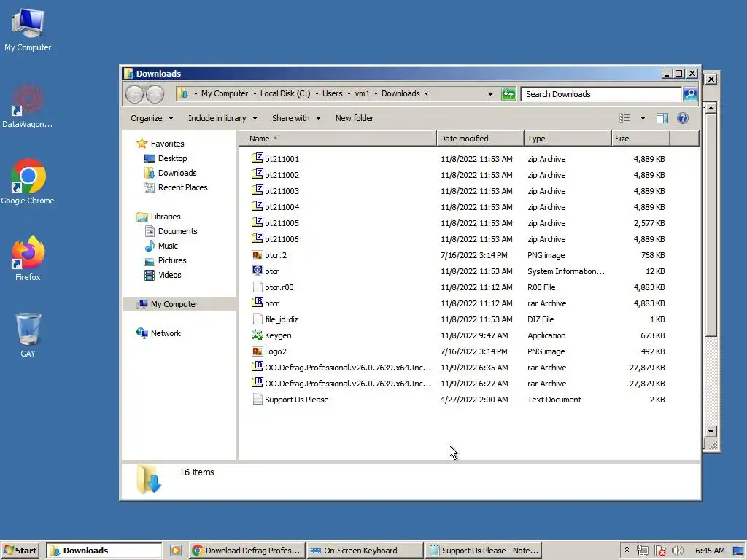Image resolution: width=747 pixels, height=560 pixels.
Task: Expand the arrow after vm1 in path
Action: tap(376, 94)
